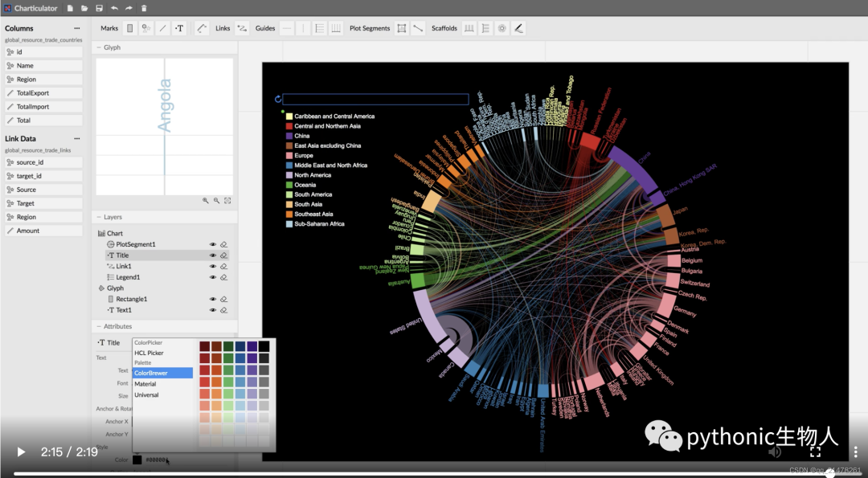Viewport: 868px width, 478px height.
Task: Reset the chart with trash icon
Action: point(144,8)
